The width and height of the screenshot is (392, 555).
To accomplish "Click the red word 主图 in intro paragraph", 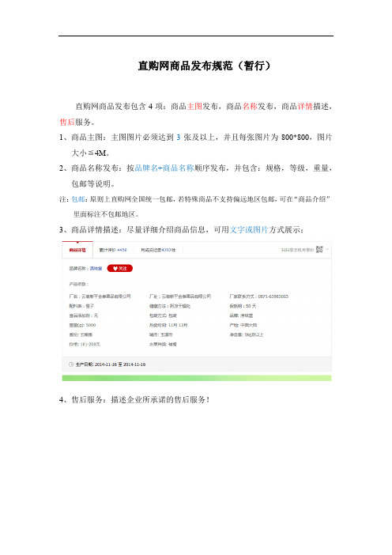I will 194,106.
